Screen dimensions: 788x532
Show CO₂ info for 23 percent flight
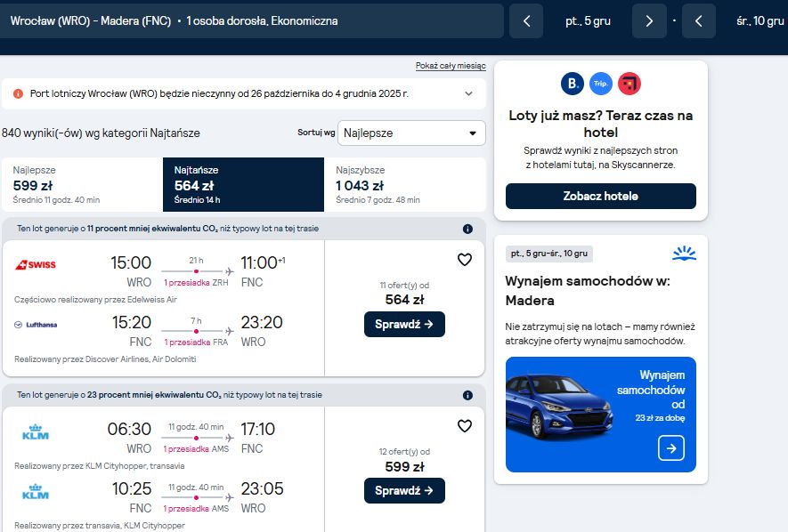467,395
